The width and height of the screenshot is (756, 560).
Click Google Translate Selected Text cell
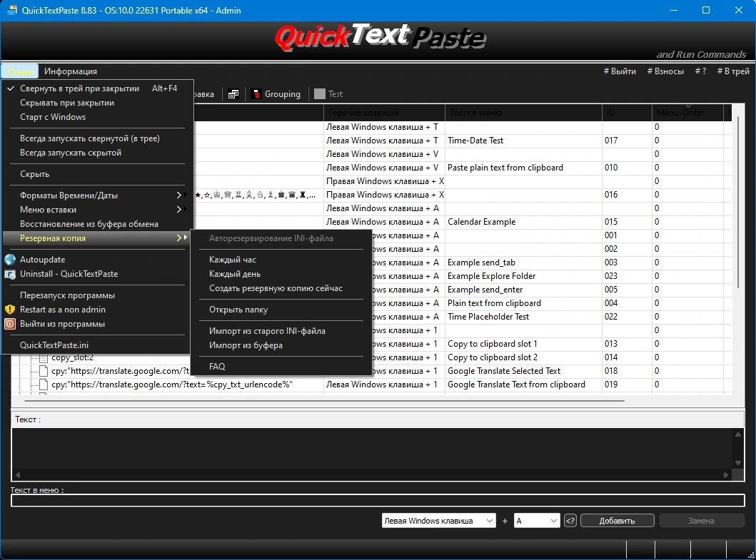pos(523,371)
